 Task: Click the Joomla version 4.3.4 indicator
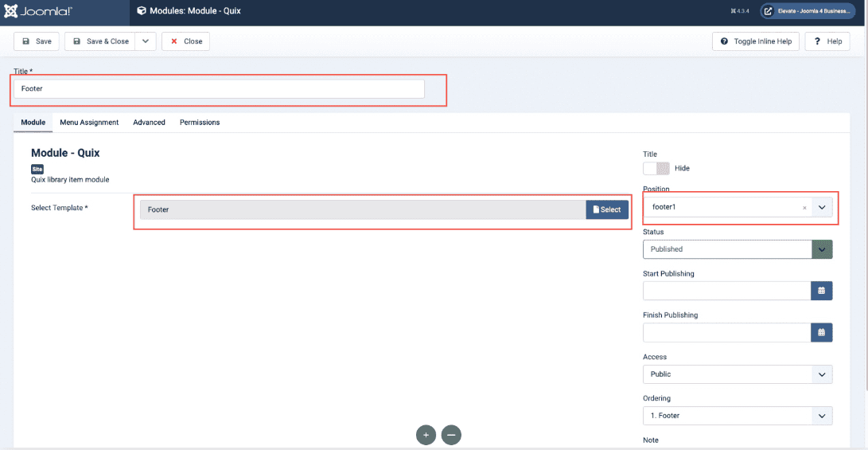tap(739, 11)
